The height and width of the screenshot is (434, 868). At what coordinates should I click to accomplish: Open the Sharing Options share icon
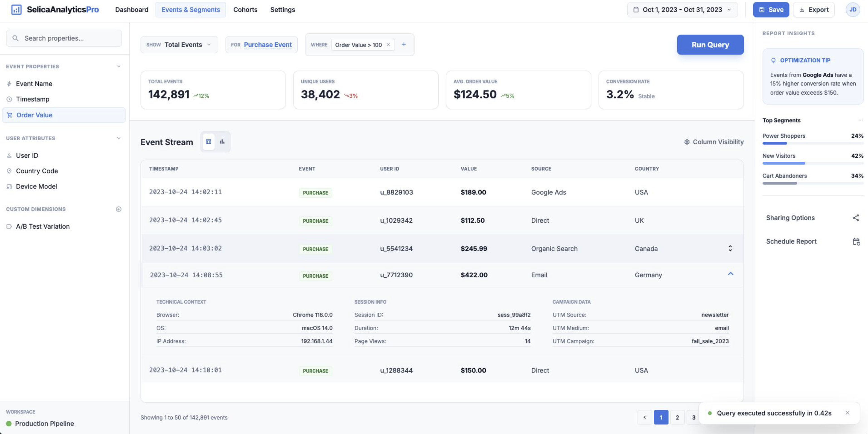click(x=856, y=218)
